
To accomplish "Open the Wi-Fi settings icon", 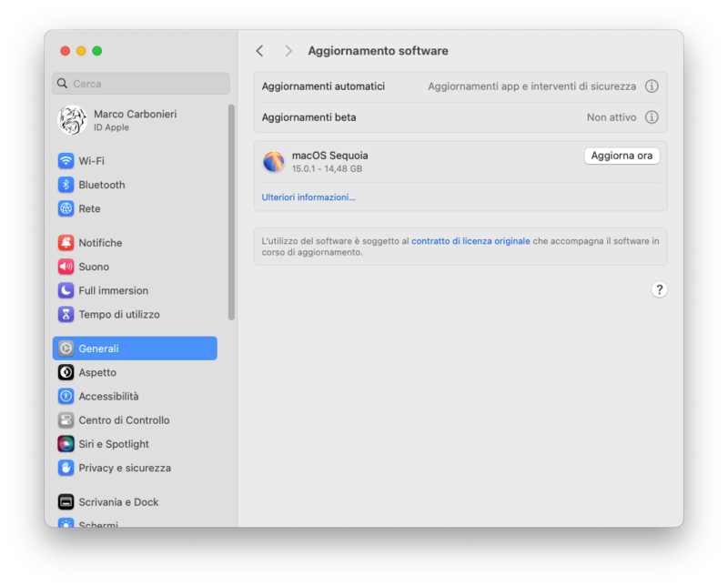I will point(66,161).
